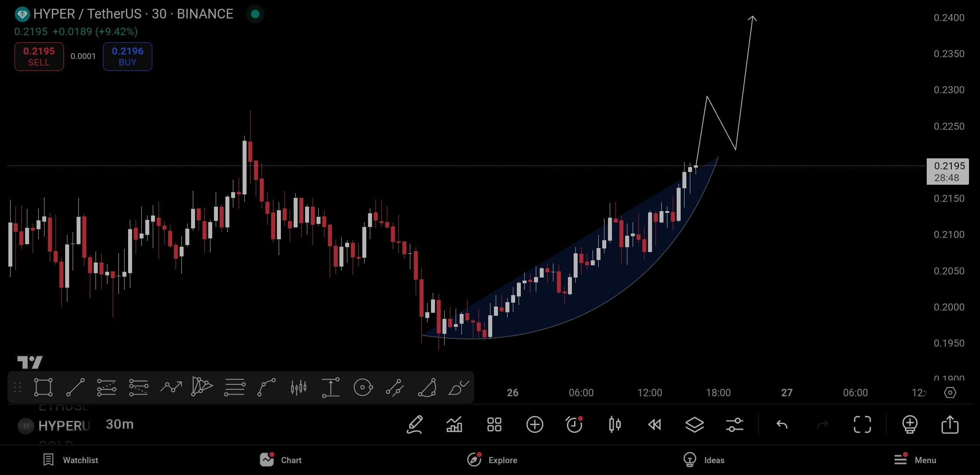Viewport: 980px width, 475px height.
Task: Publish an idea via lightbulb plus icon
Action: 910,425
